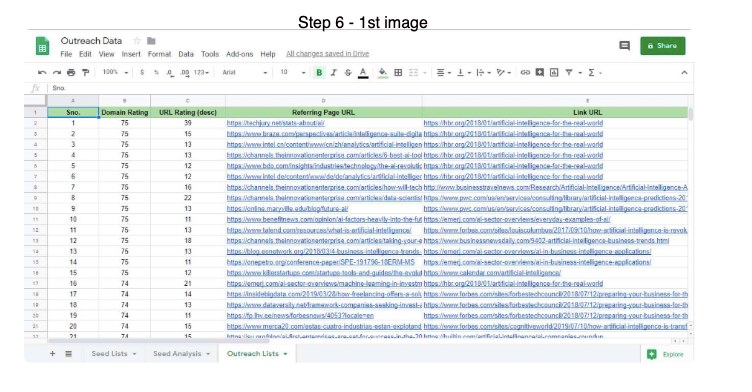
Task: Open the Help menu
Action: (268, 54)
